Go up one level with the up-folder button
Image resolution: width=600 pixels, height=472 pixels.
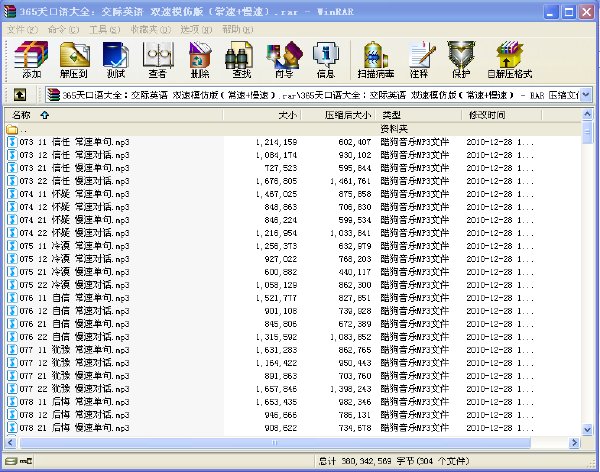pos(20,95)
